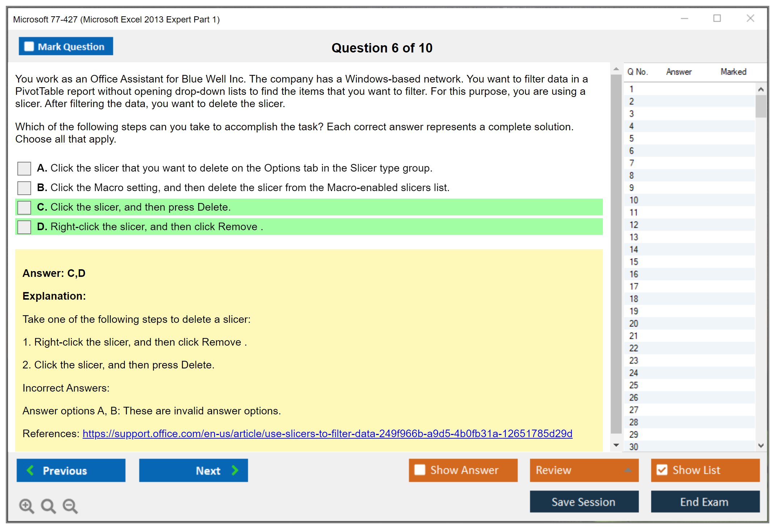Screen dimensions: 778x532
Task: Check answer option A checkbox
Action: tap(24, 168)
